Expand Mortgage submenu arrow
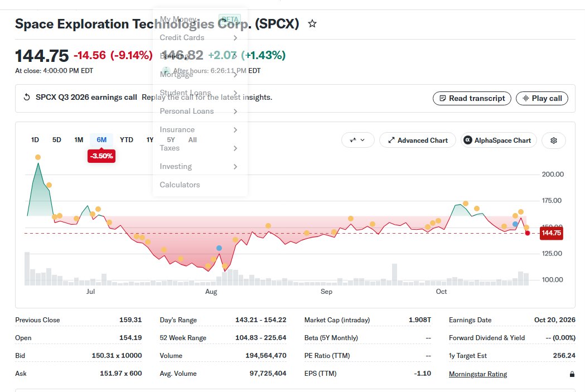Image resolution: width=585 pixels, height=392 pixels. (235, 74)
